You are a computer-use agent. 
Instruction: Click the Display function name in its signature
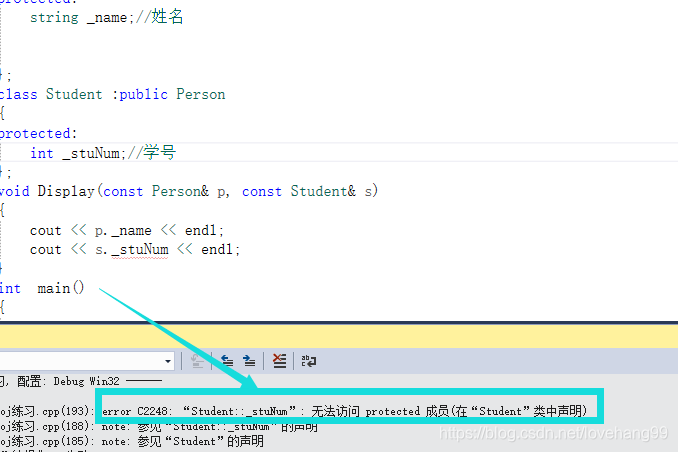coord(66,191)
